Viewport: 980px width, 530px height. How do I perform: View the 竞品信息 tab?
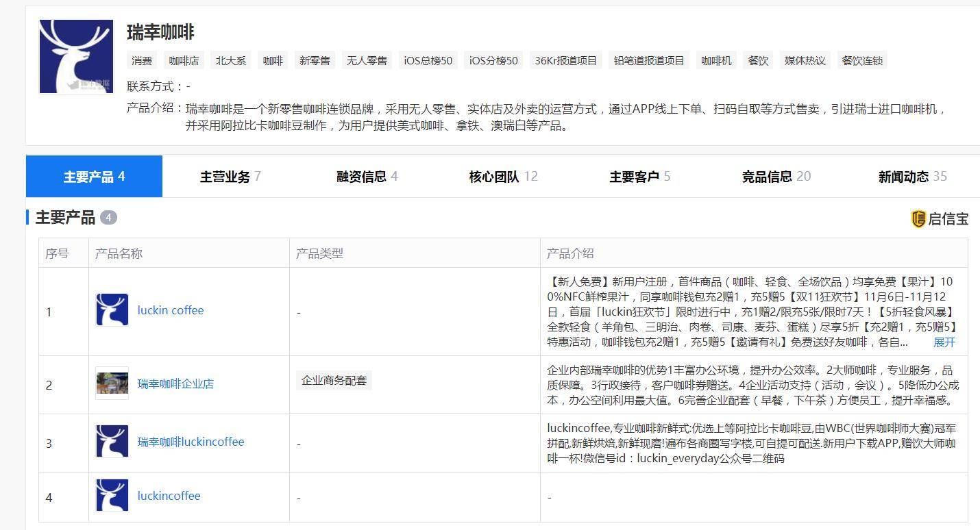[776, 177]
